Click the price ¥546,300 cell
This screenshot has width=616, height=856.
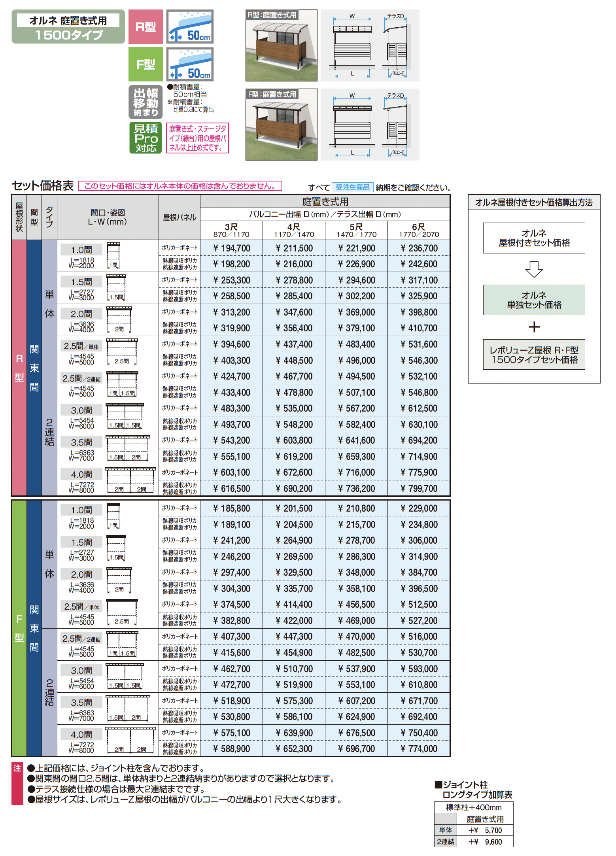419,361
